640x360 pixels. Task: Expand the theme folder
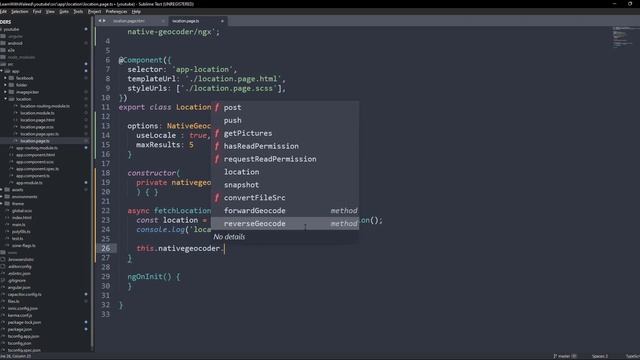pos(2,204)
